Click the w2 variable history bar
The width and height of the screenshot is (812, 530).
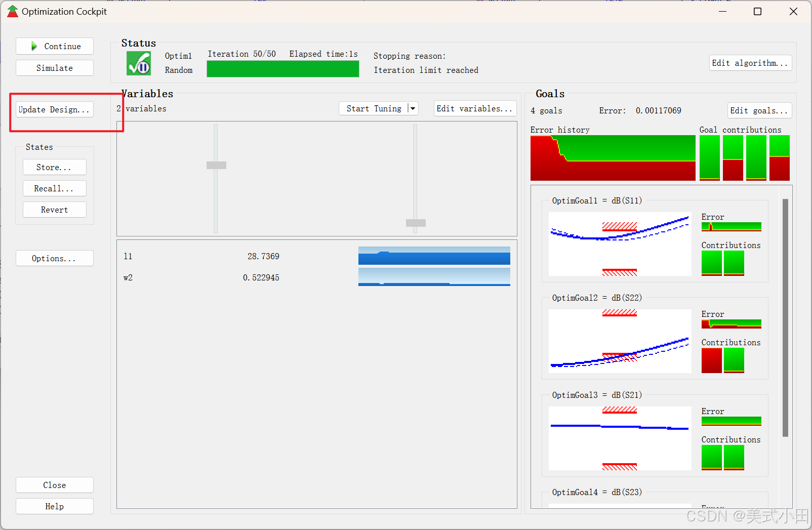[x=434, y=277]
